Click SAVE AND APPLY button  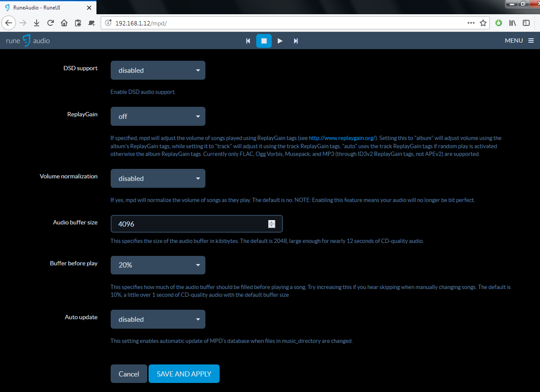point(184,374)
